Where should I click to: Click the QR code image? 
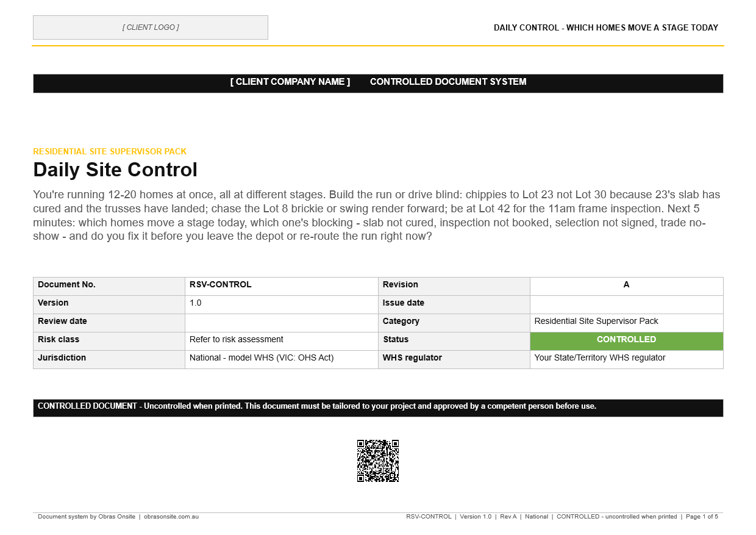click(x=378, y=461)
